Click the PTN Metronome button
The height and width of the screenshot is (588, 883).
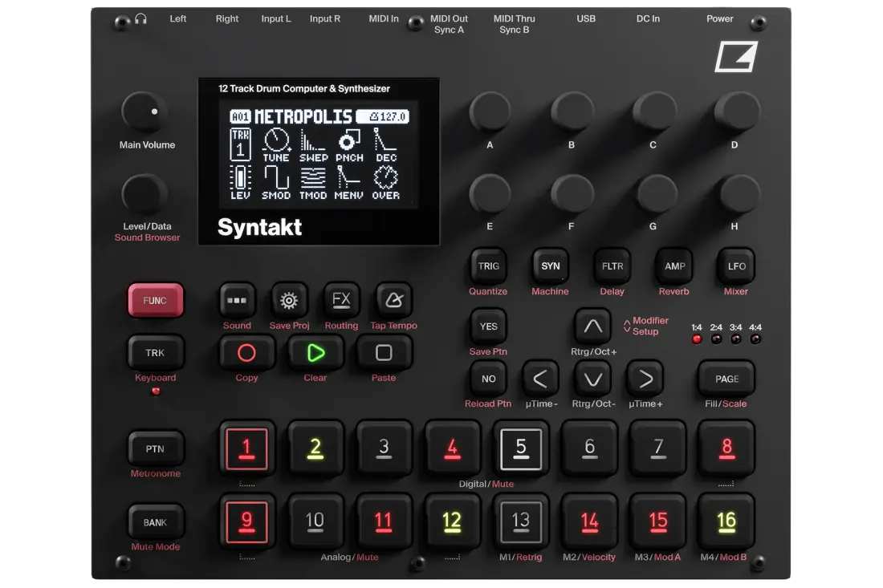(155, 449)
